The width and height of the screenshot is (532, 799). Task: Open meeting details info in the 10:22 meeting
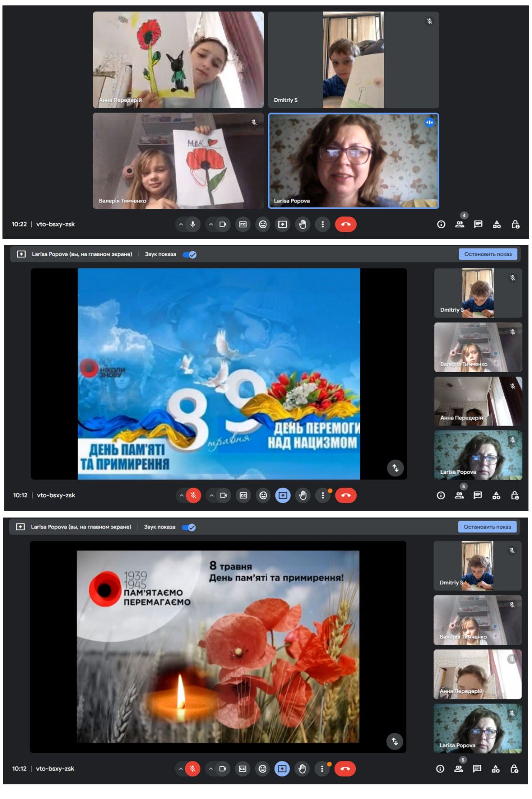(441, 224)
